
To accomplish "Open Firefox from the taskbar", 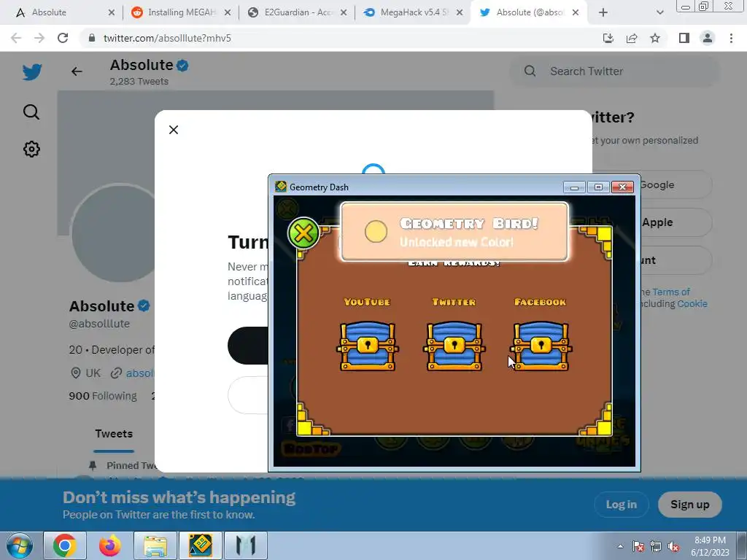I will [x=109, y=545].
